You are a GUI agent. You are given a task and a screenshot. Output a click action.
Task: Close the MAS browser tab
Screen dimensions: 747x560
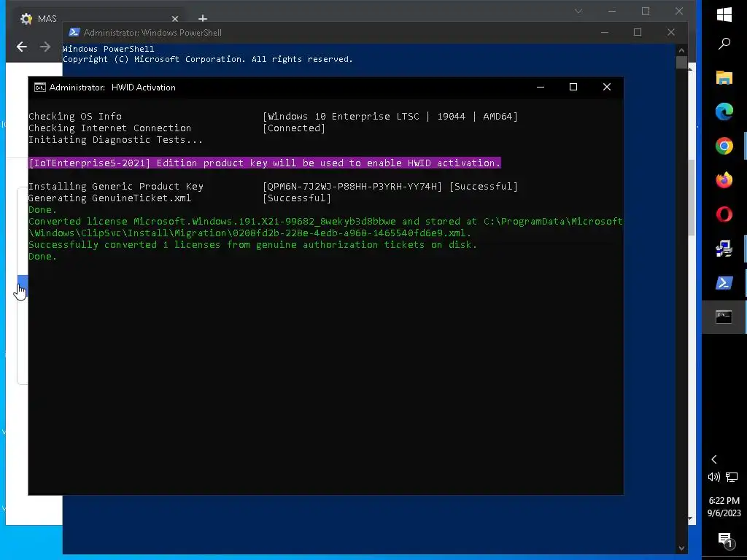click(175, 18)
